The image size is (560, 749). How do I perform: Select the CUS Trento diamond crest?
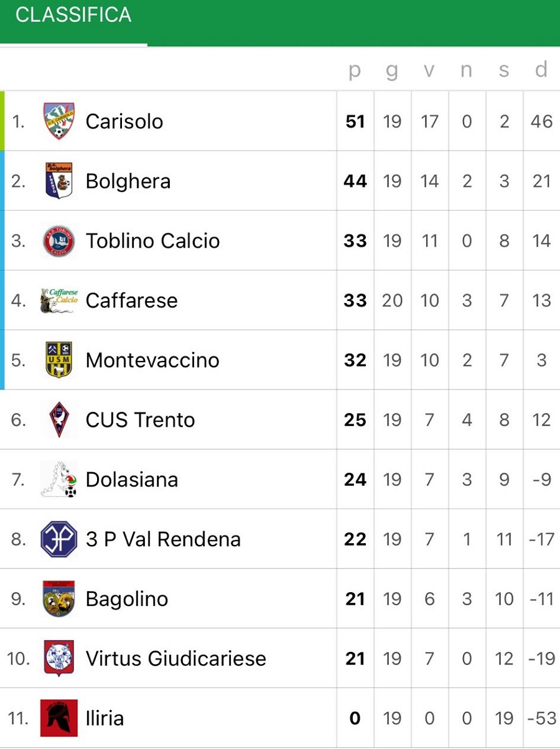[x=59, y=419]
